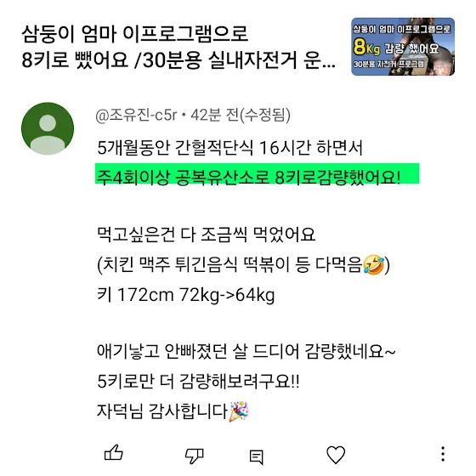Open the green commenter profile avatar
Viewport: 476px width, 476px height.
click(48, 128)
